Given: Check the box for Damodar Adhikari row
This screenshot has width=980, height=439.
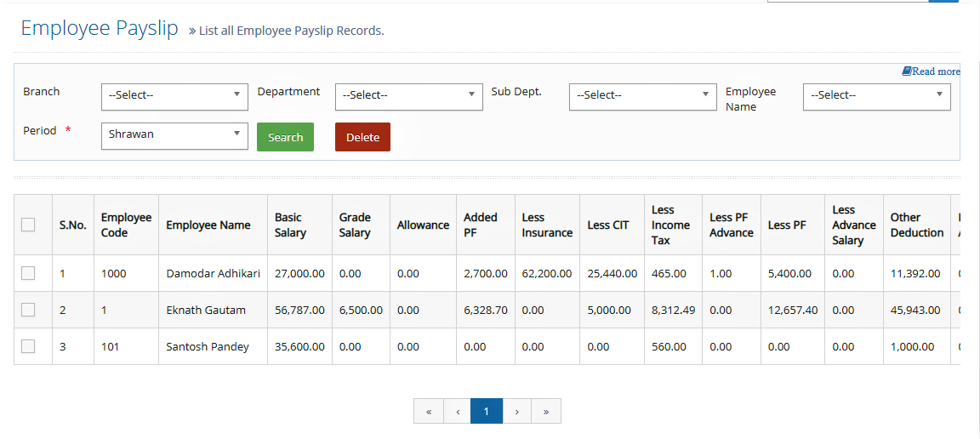Looking at the screenshot, I should [28, 273].
